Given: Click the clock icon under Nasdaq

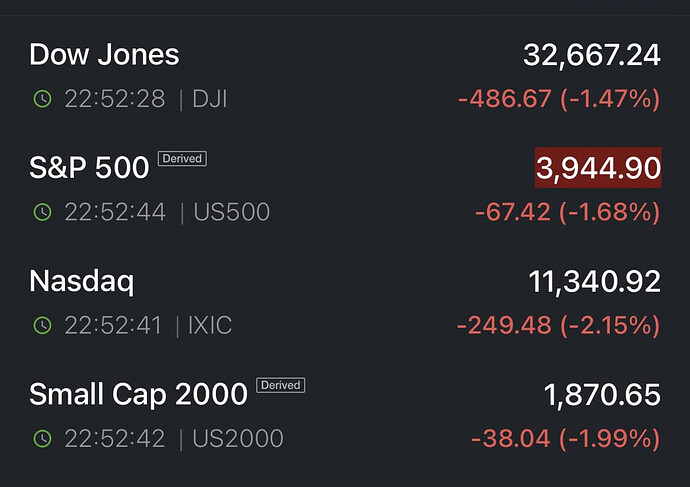Looking at the screenshot, I should pyautogui.click(x=42, y=325).
